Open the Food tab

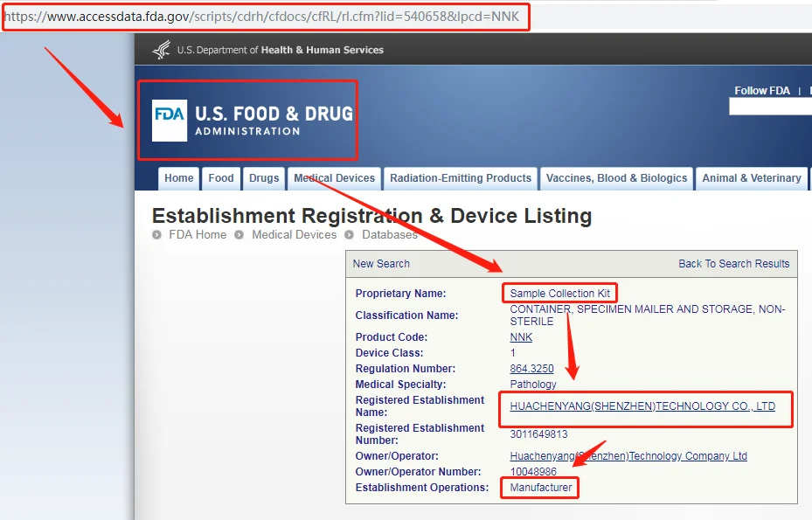[x=221, y=178]
